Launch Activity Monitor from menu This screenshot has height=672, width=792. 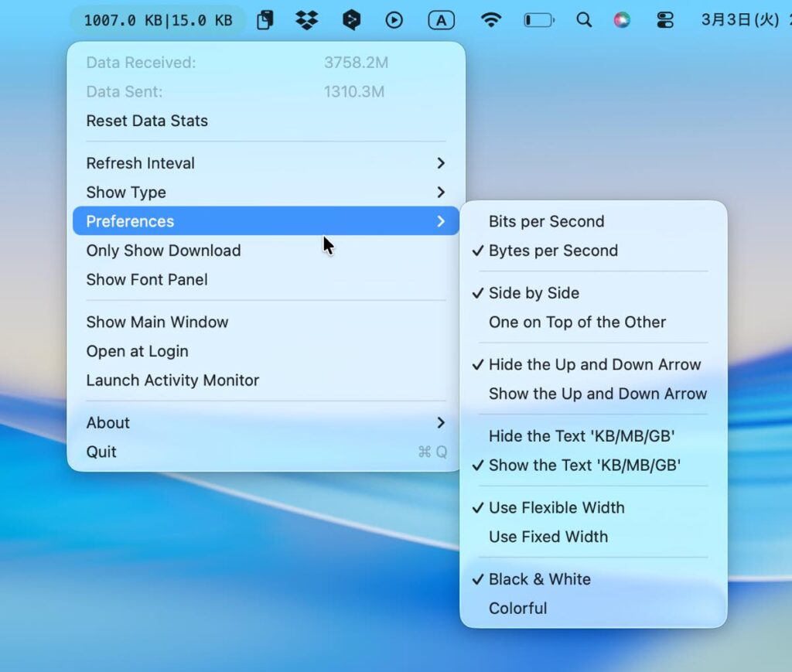point(172,380)
